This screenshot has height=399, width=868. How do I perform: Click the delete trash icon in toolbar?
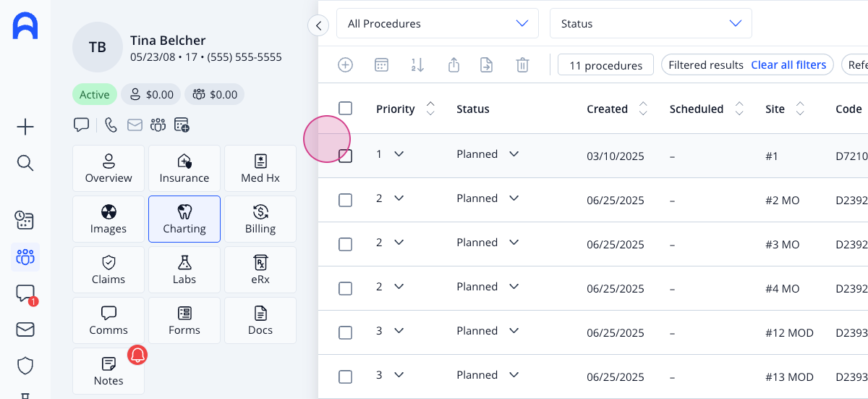coord(522,65)
